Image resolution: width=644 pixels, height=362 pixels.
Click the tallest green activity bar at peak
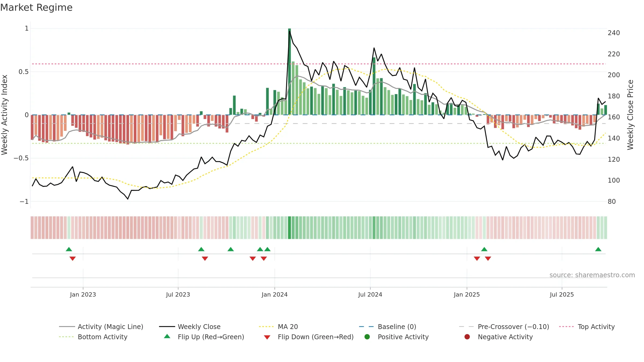290,72
